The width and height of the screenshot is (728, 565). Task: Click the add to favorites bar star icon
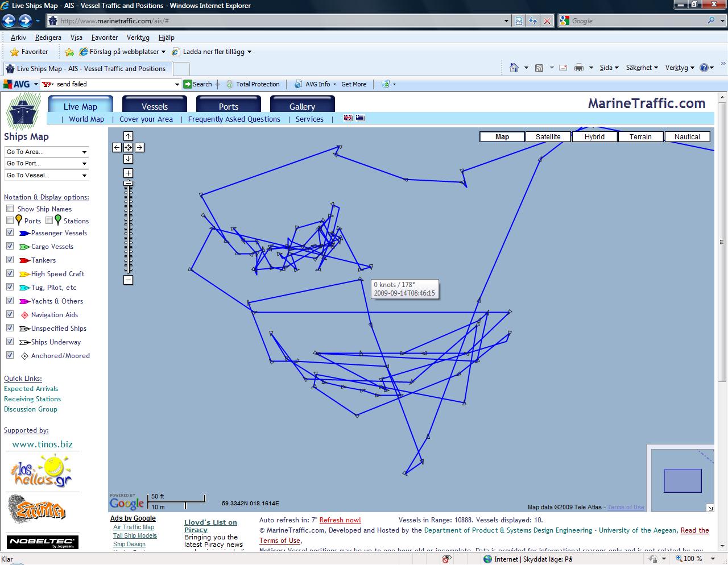tap(69, 52)
